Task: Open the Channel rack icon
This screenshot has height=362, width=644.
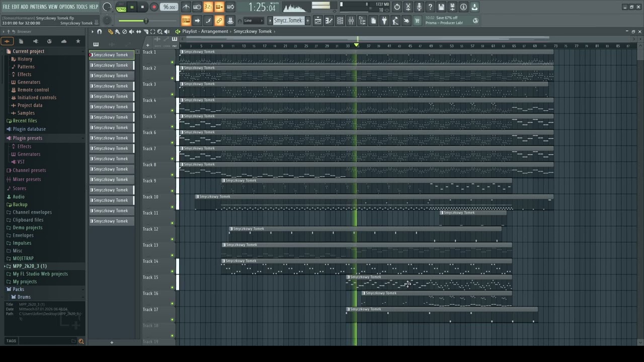Action: (340, 21)
